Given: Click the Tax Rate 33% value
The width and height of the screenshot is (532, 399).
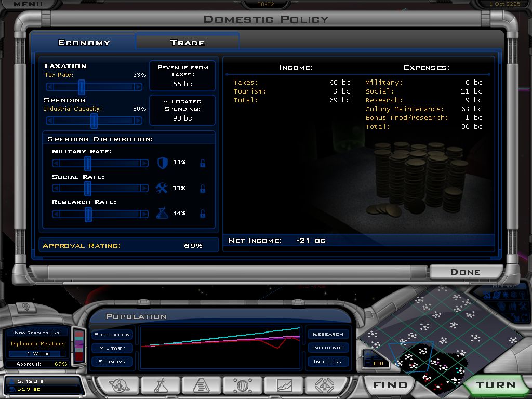Looking at the screenshot, I should pyautogui.click(x=139, y=75).
